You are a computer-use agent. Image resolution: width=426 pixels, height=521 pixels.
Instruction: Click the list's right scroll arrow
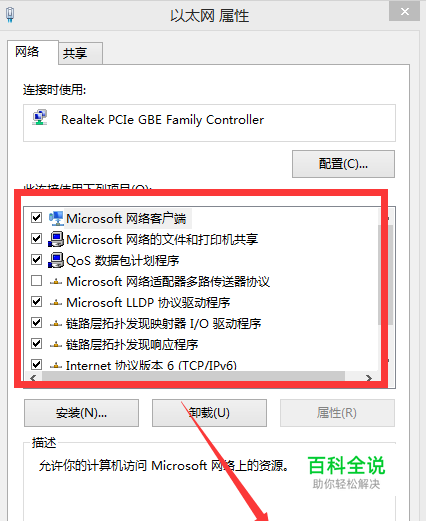pos(368,378)
